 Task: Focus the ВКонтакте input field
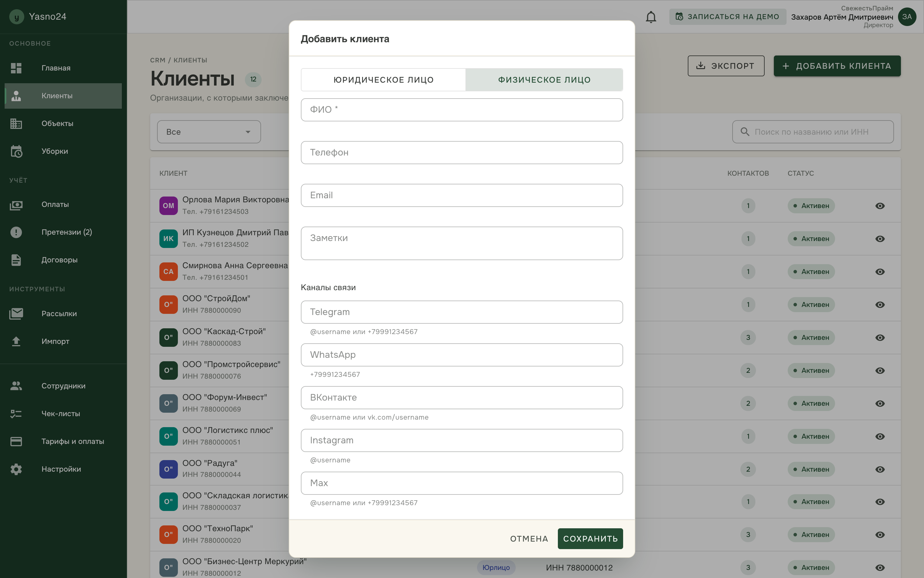462,398
